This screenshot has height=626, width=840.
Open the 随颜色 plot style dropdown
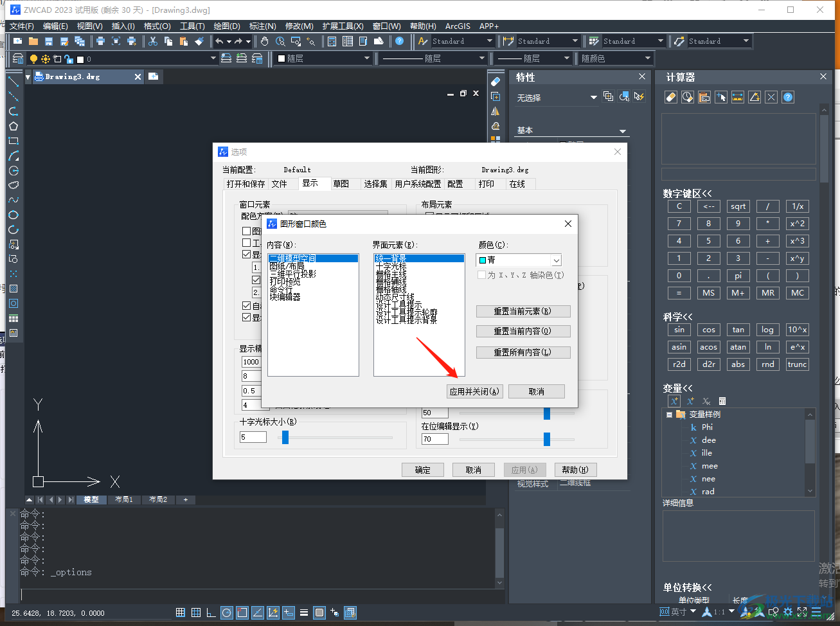pos(616,58)
